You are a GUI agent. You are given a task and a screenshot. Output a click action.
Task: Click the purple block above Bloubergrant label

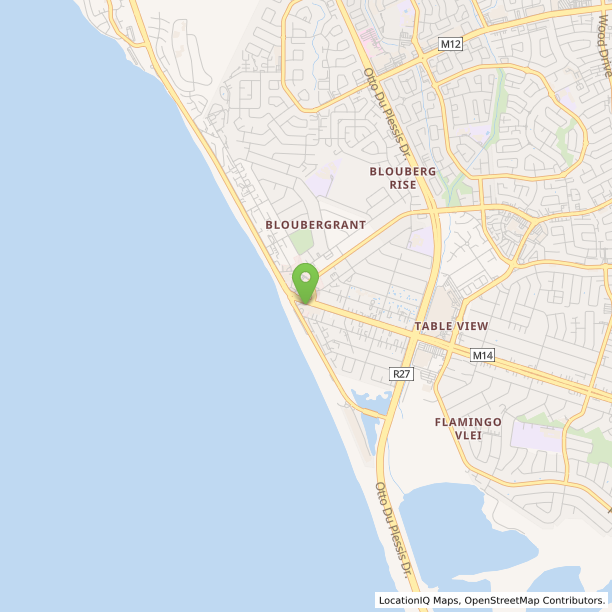pos(322,178)
